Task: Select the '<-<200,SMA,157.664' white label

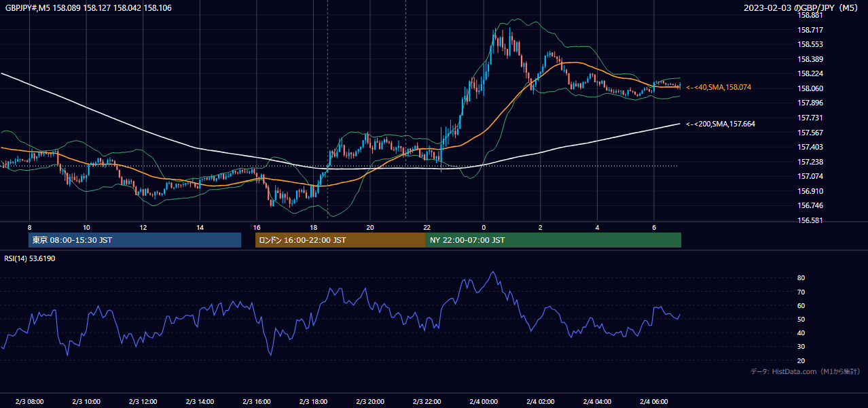Action: click(720, 124)
